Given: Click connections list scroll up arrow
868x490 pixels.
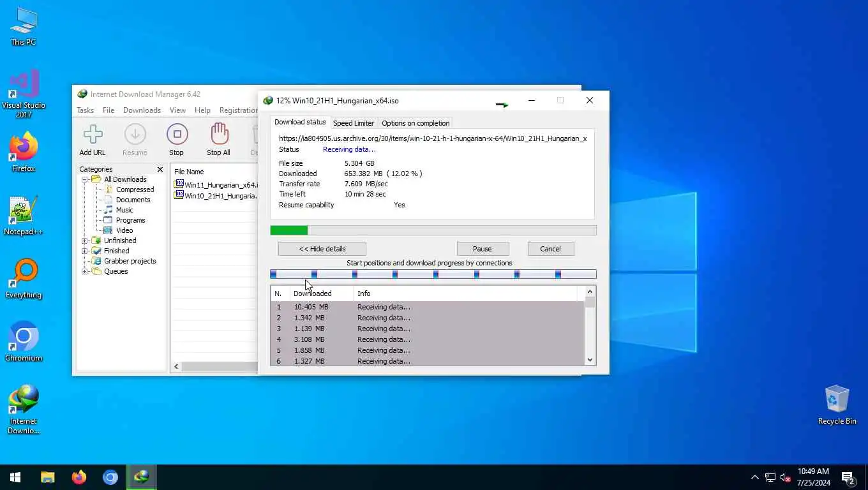Looking at the screenshot, I should 590,292.
